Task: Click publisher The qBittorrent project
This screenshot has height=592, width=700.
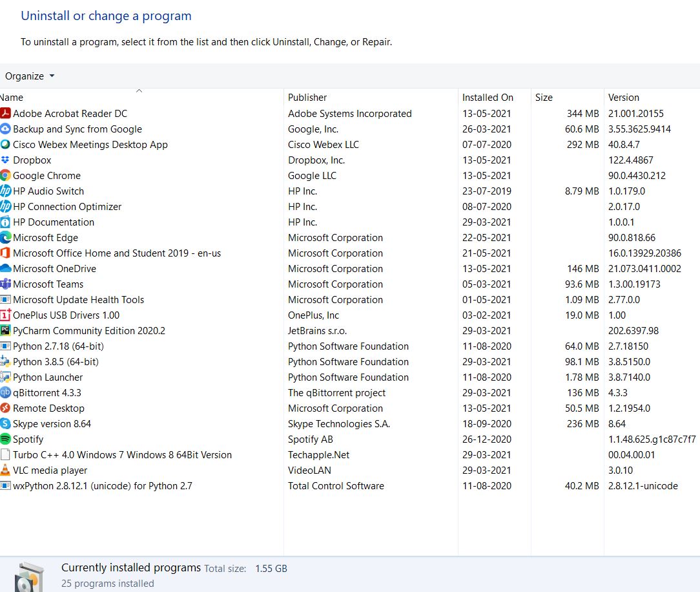Action: tap(336, 393)
